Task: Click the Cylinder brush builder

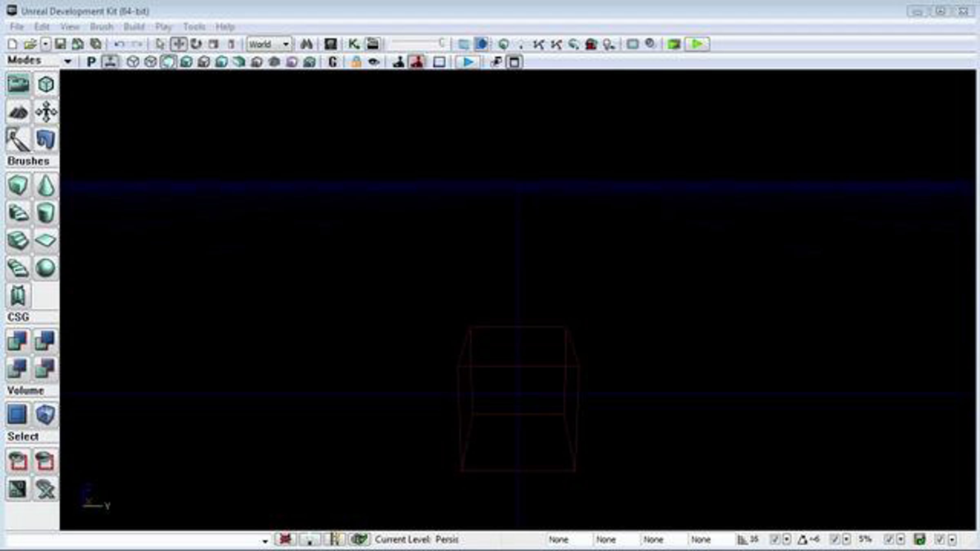Action: [x=45, y=213]
